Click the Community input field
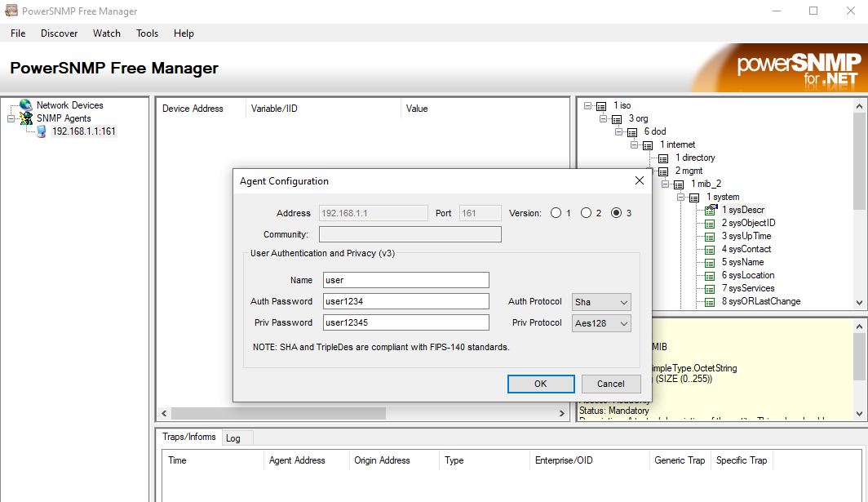This screenshot has height=502, width=868. 410,234
